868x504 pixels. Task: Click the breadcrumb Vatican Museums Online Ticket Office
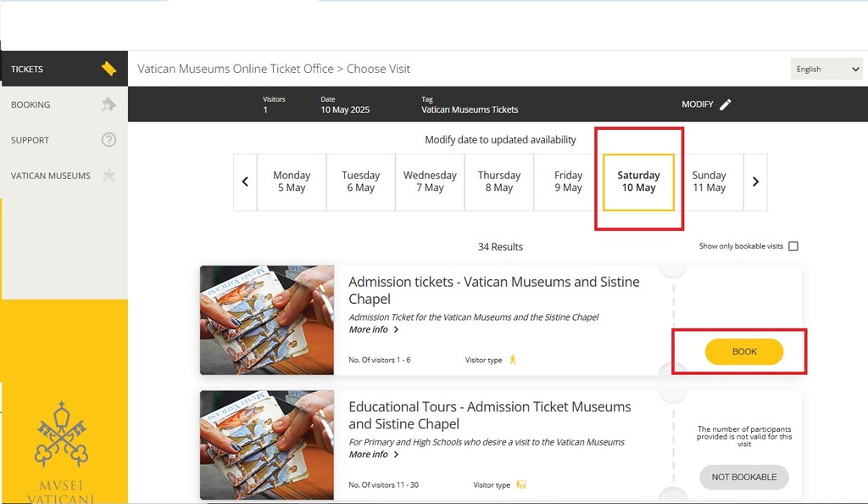click(236, 69)
